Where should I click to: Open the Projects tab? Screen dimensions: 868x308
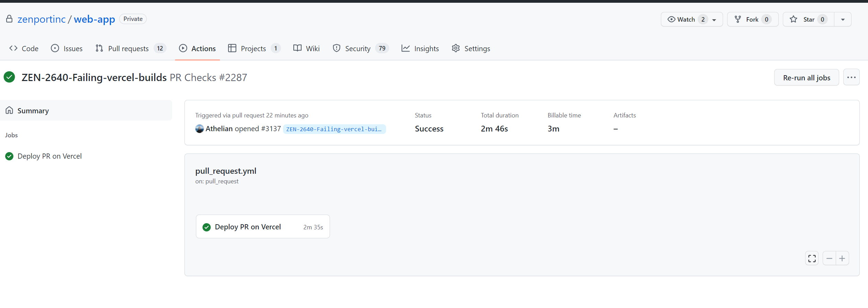coord(254,48)
